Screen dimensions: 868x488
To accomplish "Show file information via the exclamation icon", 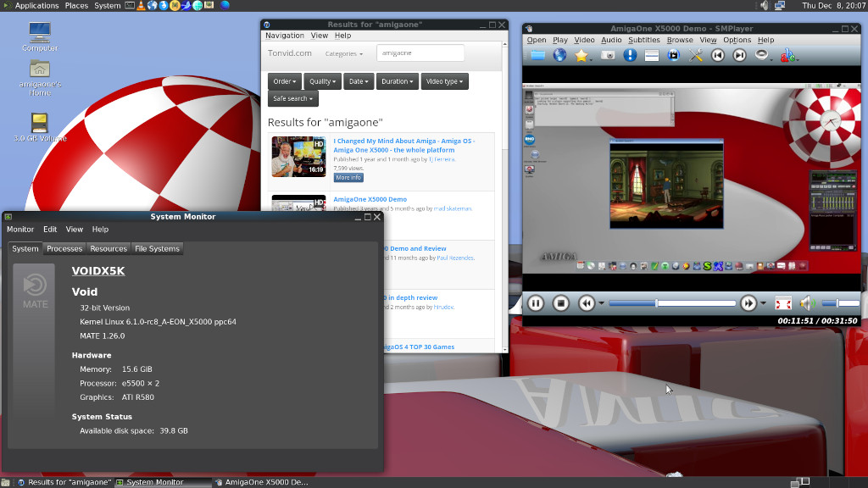I will (630, 55).
